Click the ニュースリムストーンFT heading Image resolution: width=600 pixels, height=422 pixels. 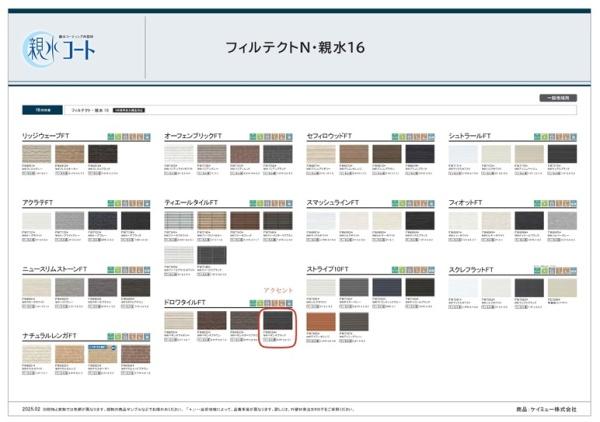click(55, 269)
